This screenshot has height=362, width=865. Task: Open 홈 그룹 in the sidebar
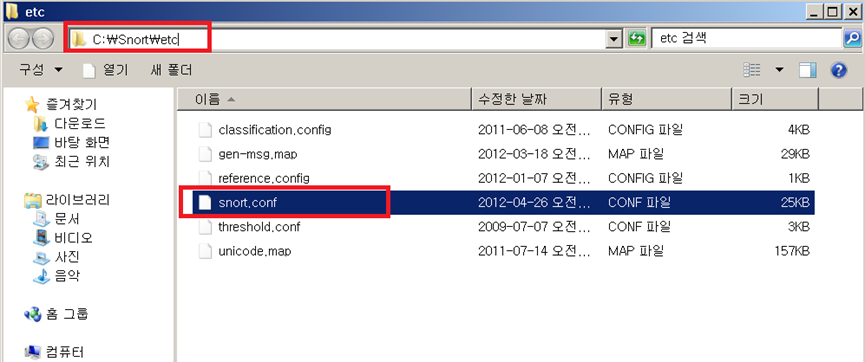point(67,315)
